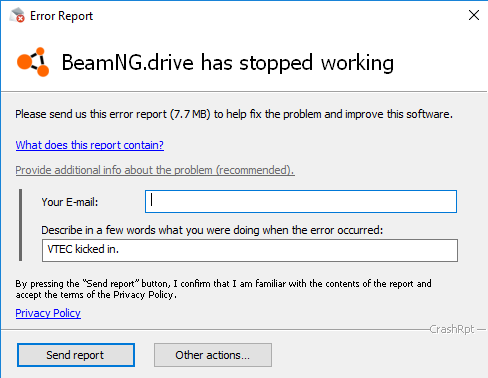Open the Privacy Policy link
This screenshot has height=378, width=488.
pos(48,313)
